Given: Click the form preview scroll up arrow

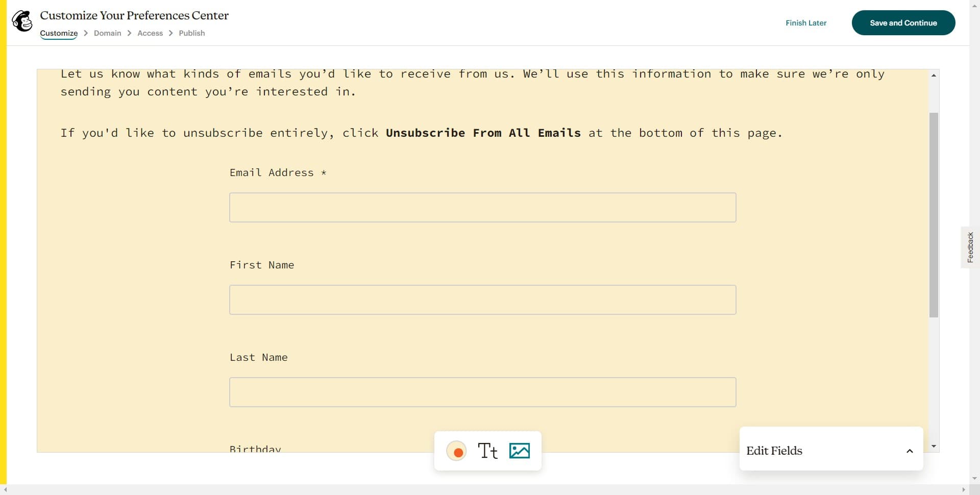Looking at the screenshot, I should (934, 76).
